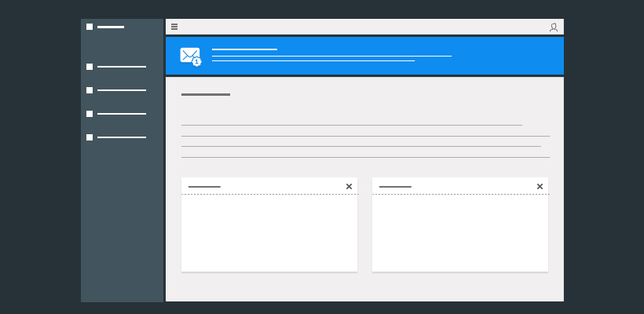This screenshot has width=644, height=314.
Task: Choose the first sidebar navigation label
Action: tap(122, 67)
